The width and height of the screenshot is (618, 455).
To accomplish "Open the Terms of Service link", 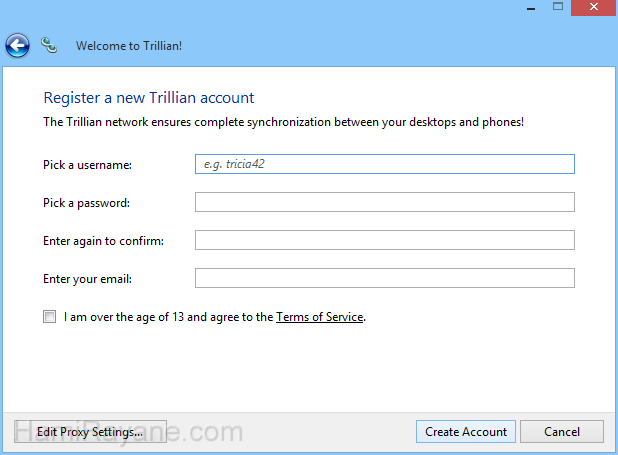I will pyautogui.click(x=319, y=317).
